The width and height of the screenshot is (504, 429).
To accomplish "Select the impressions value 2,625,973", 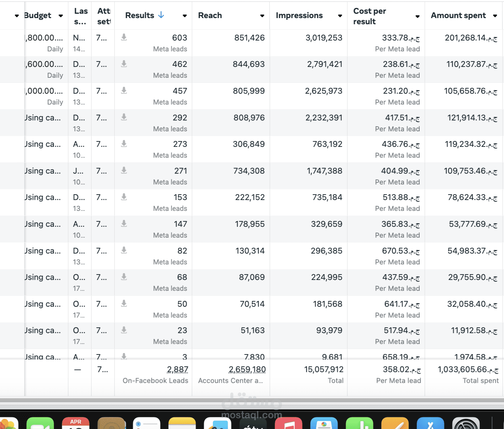I will pos(324,91).
